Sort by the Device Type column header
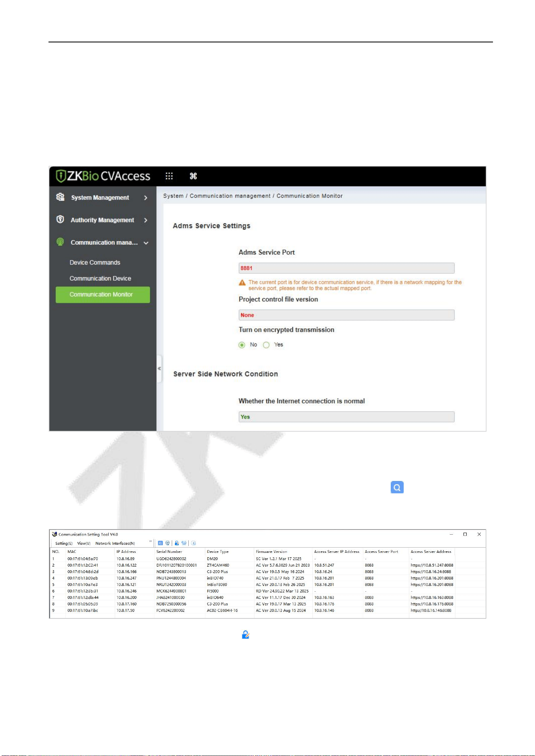Image resolution: width=535 pixels, height=756 pixels. coord(218,552)
